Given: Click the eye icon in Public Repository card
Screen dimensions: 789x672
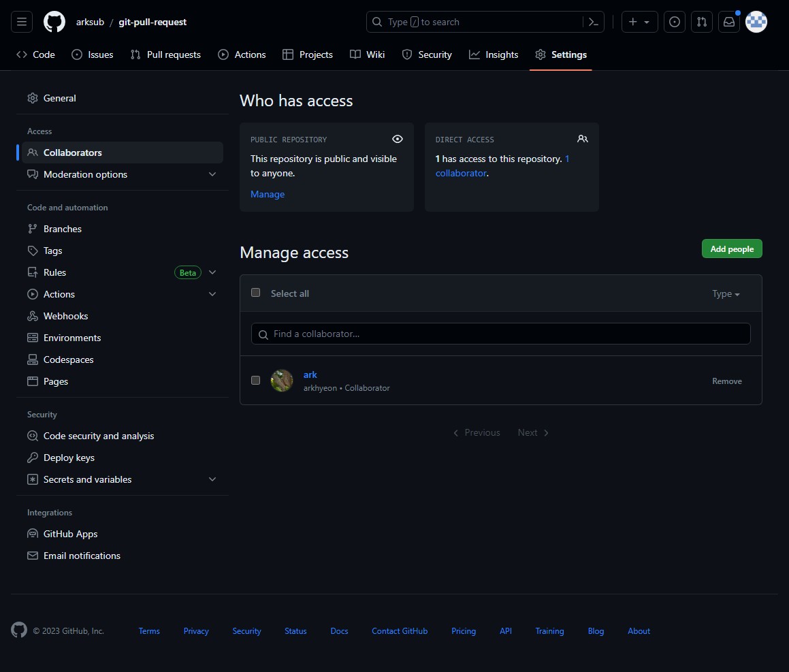Looking at the screenshot, I should click(x=398, y=139).
